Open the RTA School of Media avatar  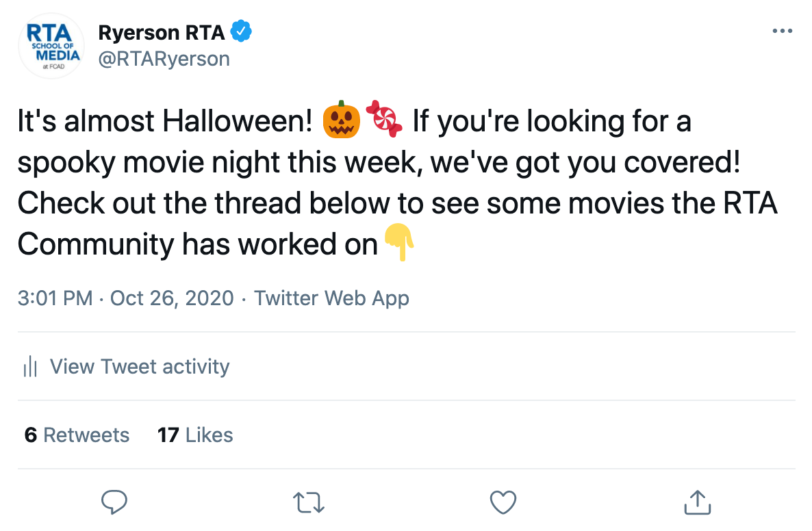coord(51,47)
